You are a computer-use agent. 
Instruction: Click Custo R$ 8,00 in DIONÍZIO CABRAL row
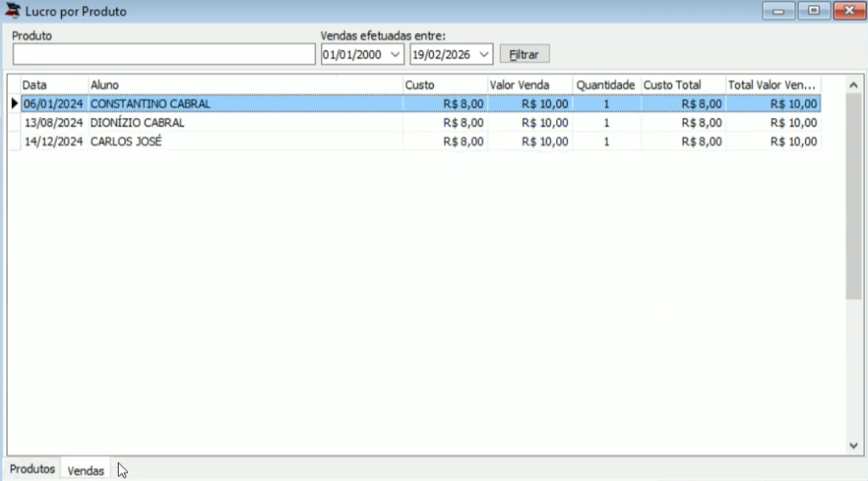pyautogui.click(x=445, y=122)
